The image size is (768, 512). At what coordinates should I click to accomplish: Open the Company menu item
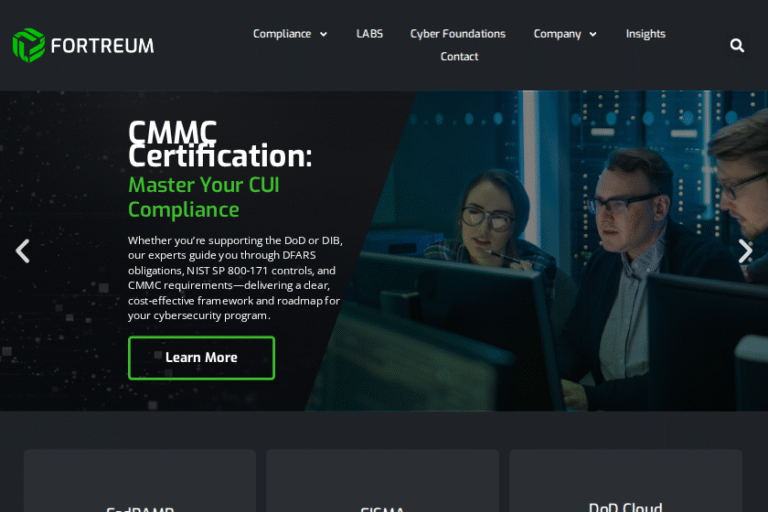[x=557, y=34]
